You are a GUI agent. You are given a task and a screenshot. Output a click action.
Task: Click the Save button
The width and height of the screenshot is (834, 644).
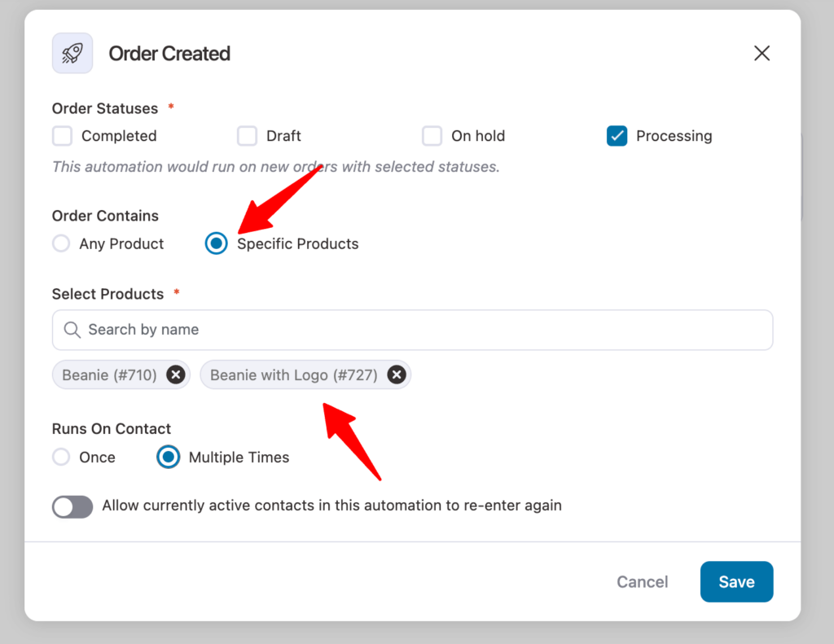[736, 581]
